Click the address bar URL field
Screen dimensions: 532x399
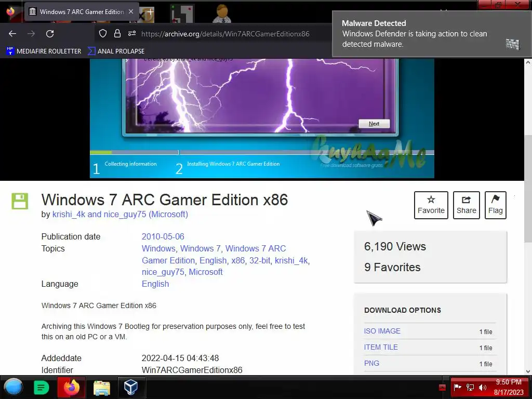(x=225, y=34)
